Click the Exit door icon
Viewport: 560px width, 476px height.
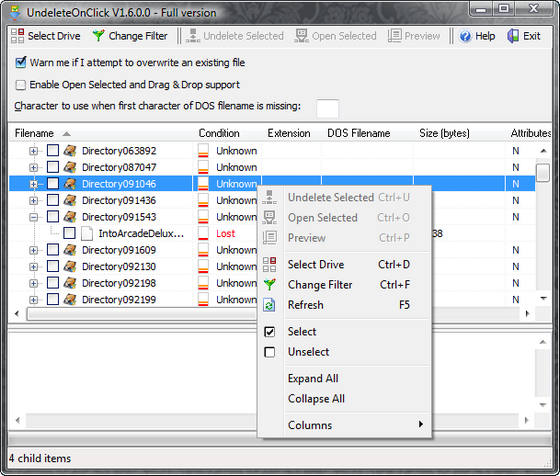tap(513, 36)
